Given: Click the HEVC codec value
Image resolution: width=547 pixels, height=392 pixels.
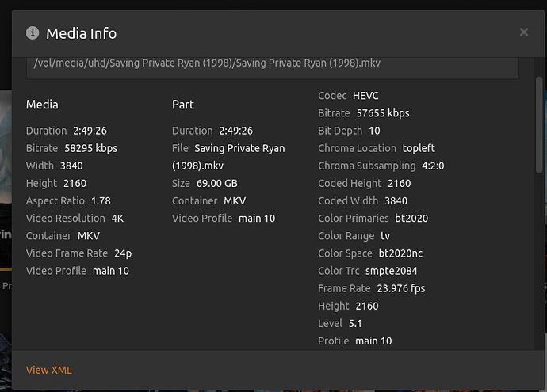Looking at the screenshot, I should 366,96.
